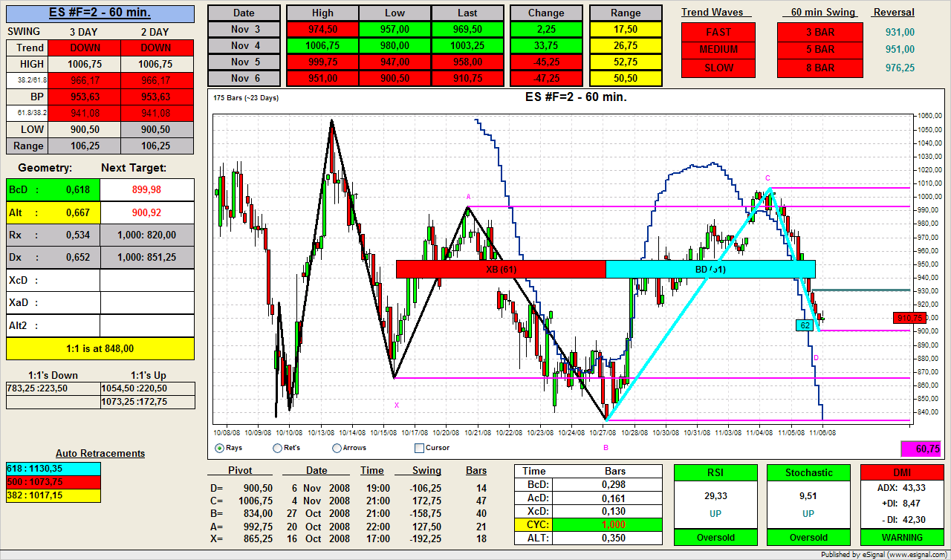Click the red DMI indicator header
The height and width of the screenshot is (560, 951).
902,472
